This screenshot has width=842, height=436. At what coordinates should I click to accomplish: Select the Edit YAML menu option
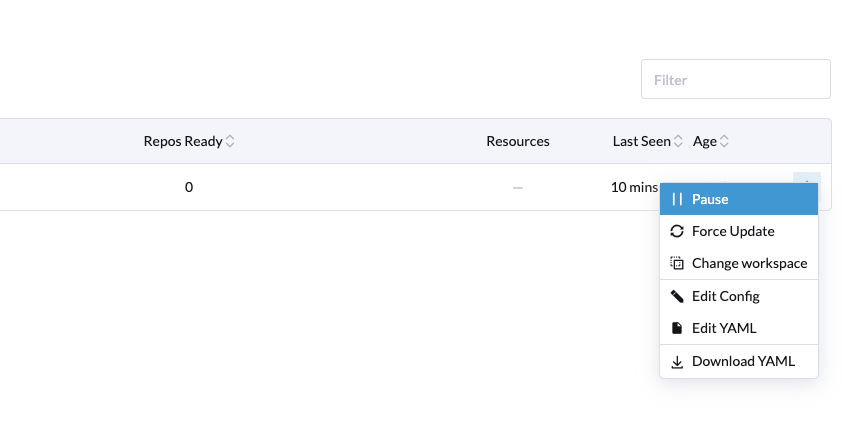[x=724, y=328]
